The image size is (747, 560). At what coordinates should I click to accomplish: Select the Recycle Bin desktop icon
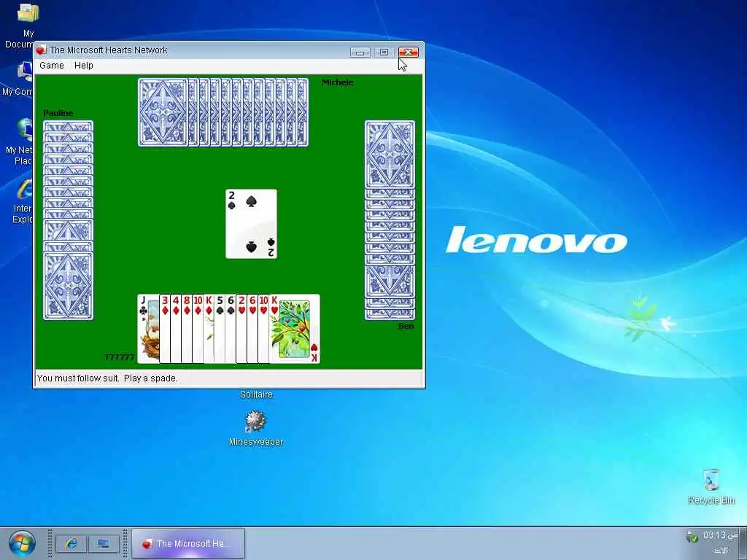click(x=711, y=486)
